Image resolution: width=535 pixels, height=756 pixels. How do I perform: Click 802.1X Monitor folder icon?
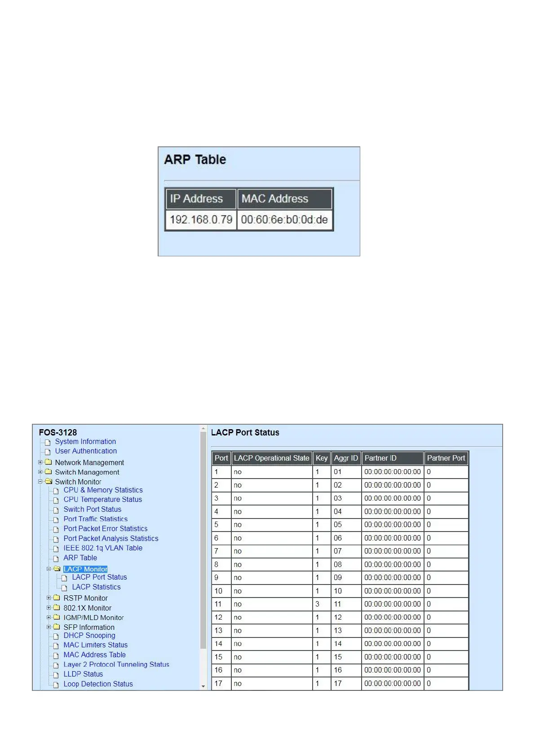(57, 607)
